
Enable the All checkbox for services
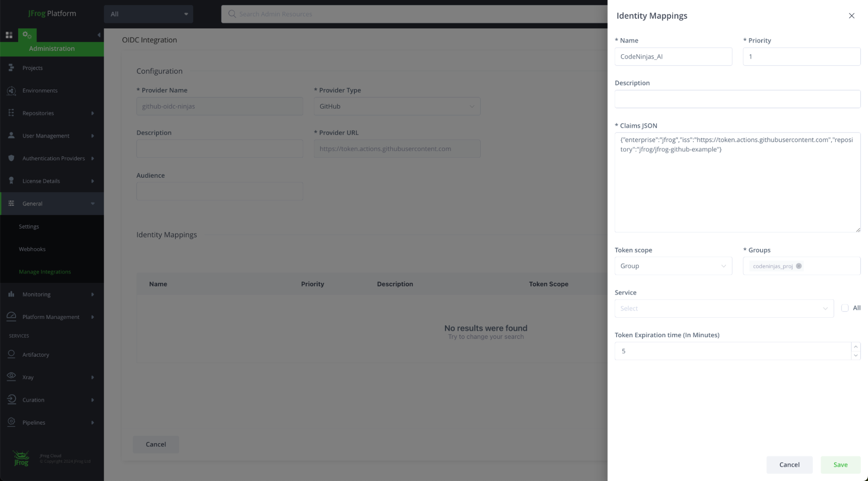click(845, 308)
